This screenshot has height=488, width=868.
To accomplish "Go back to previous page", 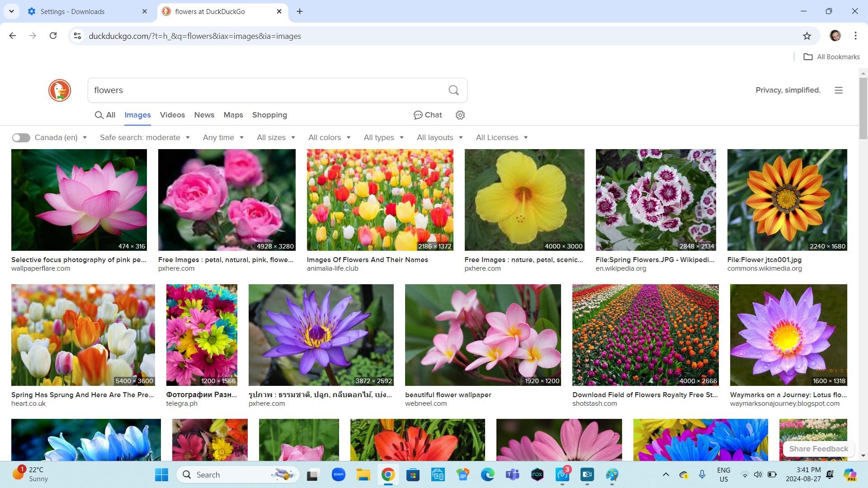I will tap(13, 36).
